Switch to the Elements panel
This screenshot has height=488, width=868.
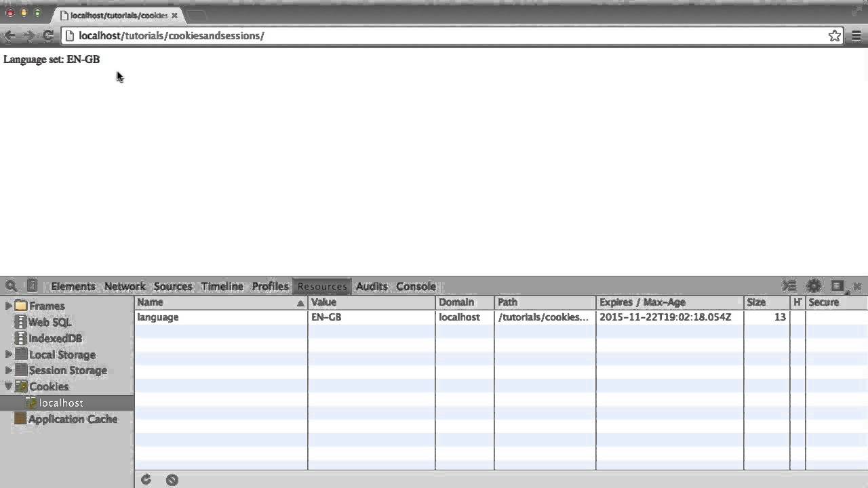pos(73,286)
